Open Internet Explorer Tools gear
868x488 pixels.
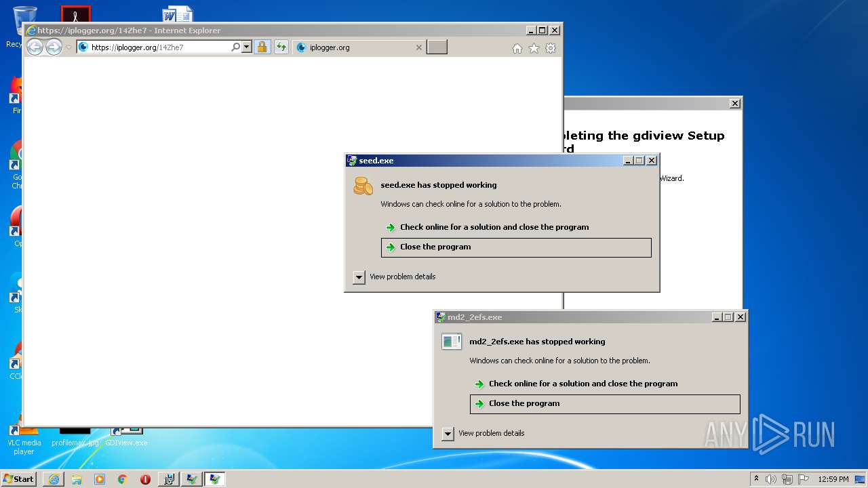551,48
